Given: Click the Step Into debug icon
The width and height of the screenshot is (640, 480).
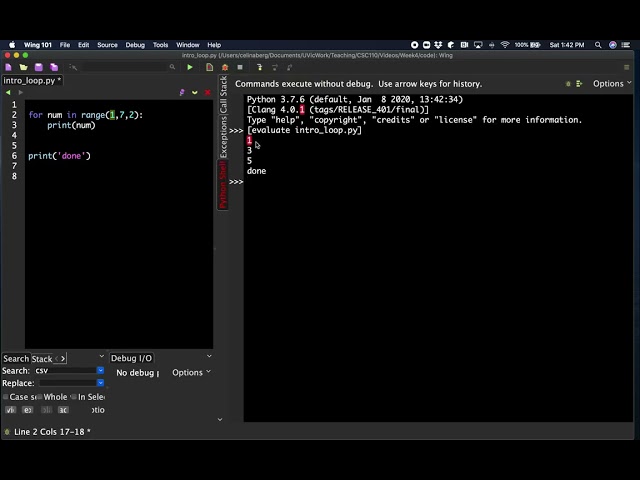Looking at the screenshot, I should 259,67.
